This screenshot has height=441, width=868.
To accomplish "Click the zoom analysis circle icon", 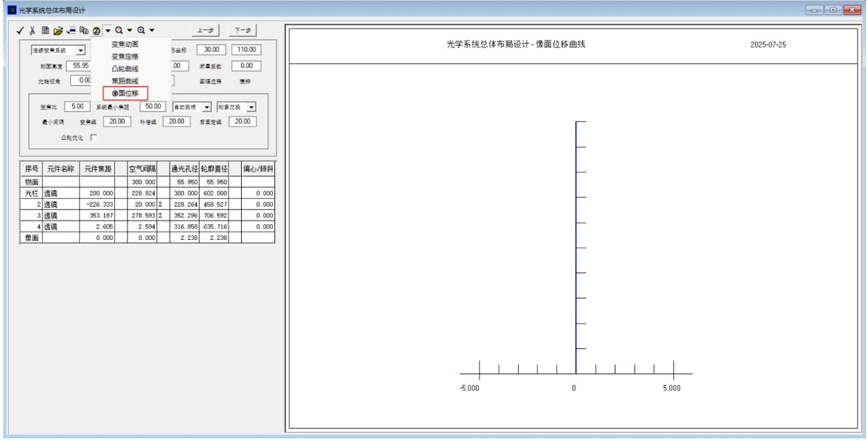I will [x=96, y=31].
